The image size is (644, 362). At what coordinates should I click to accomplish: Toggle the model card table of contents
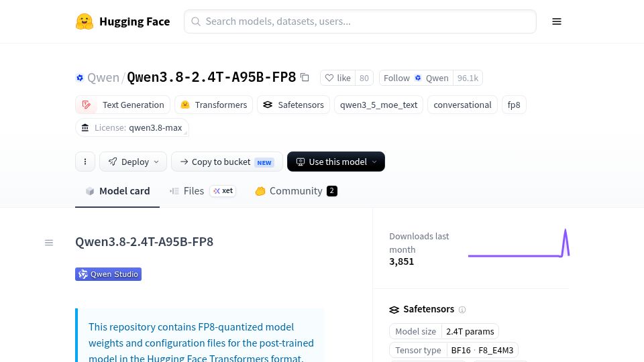click(x=49, y=243)
